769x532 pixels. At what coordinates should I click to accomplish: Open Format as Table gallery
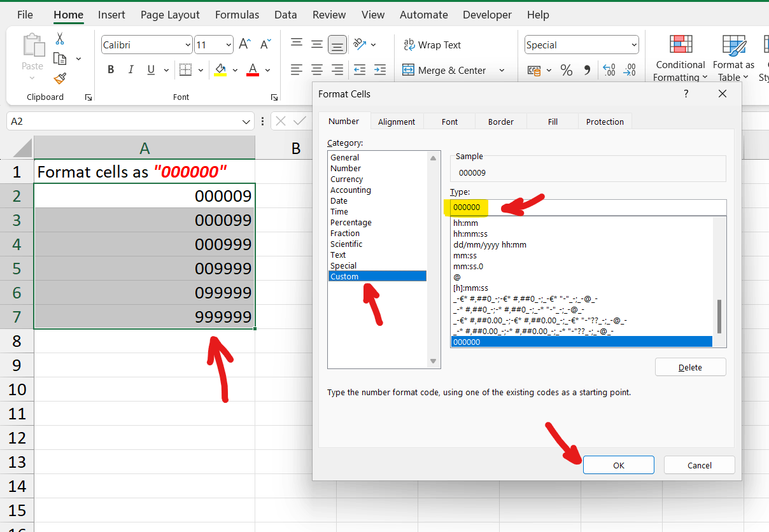734,58
